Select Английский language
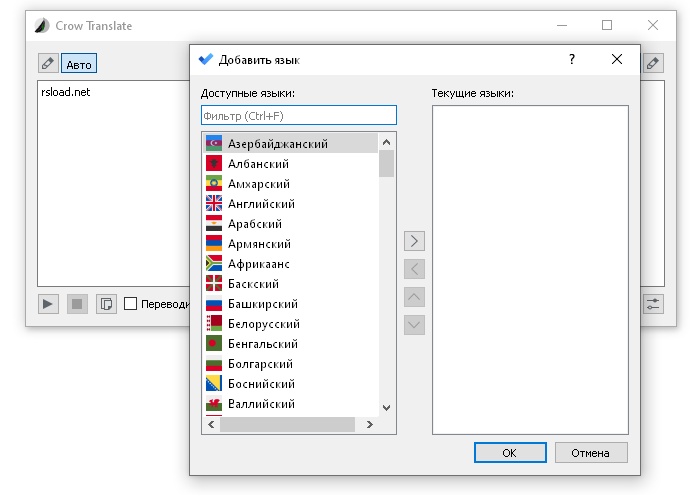Viewport: 696px width, 495px height. (291, 203)
